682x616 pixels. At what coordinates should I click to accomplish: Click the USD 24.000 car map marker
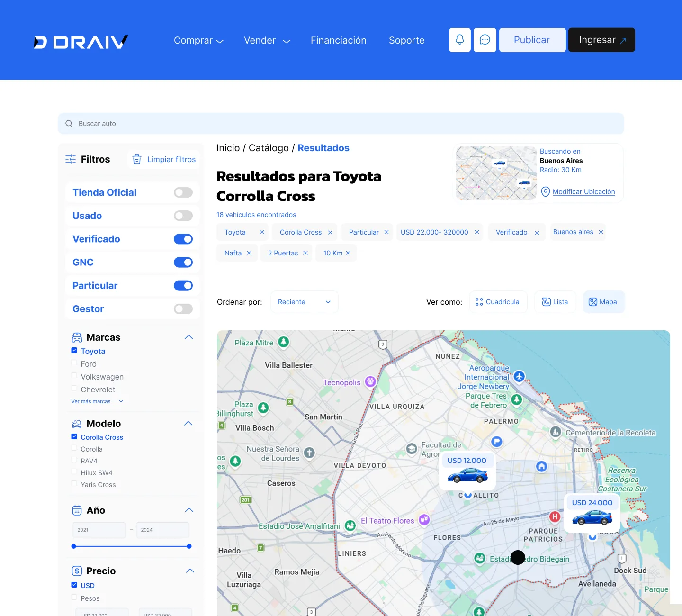[x=592, y=513]
